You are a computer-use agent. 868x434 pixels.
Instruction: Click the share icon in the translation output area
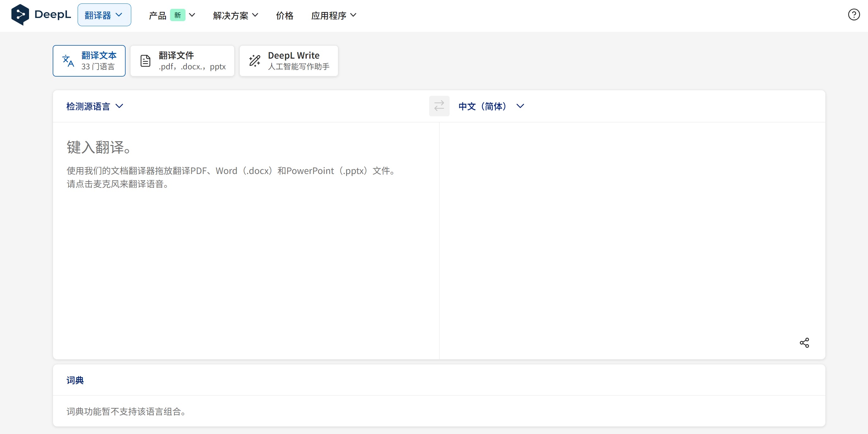[x=805, y=343]
